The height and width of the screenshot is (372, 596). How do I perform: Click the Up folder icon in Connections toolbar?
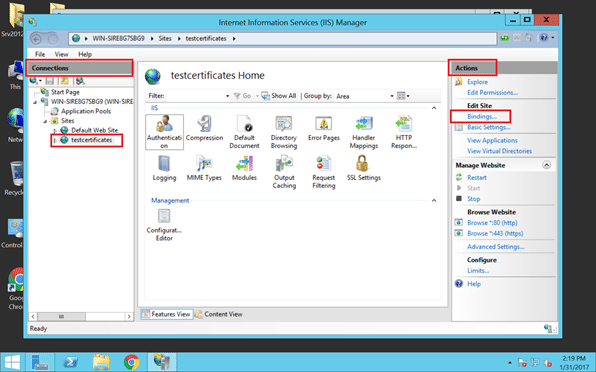tap(65, 81)
